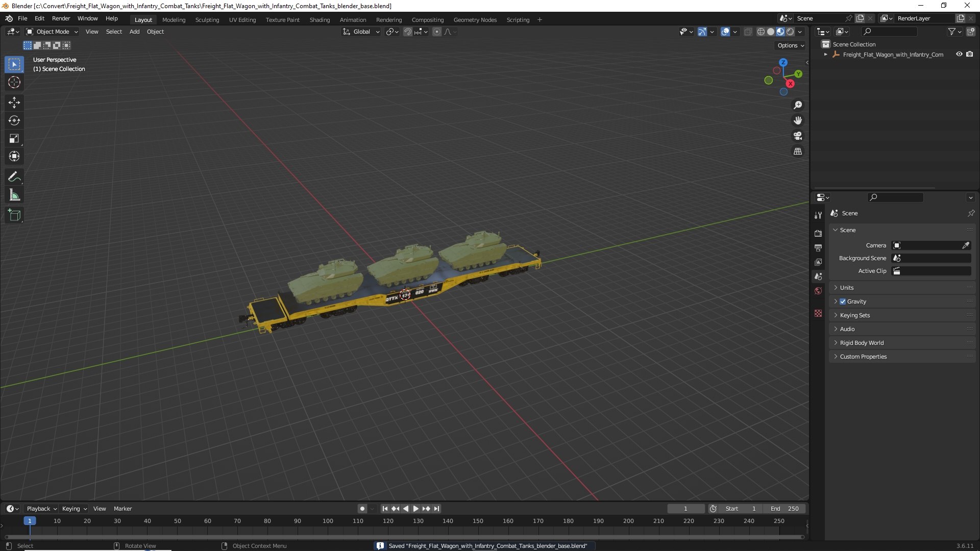Open the viewport Options dropdown
The width and height of the screenshot is (980, 551).
coord(791,45)
